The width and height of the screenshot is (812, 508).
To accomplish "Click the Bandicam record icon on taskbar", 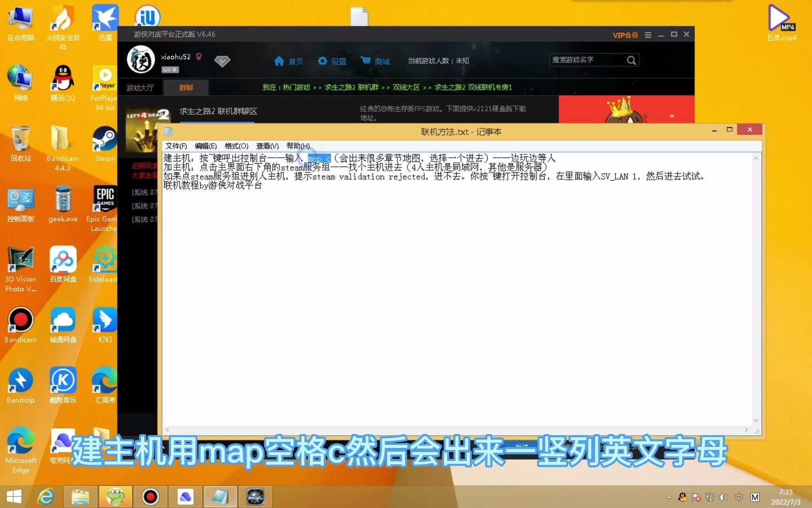I will coord(150,497).
